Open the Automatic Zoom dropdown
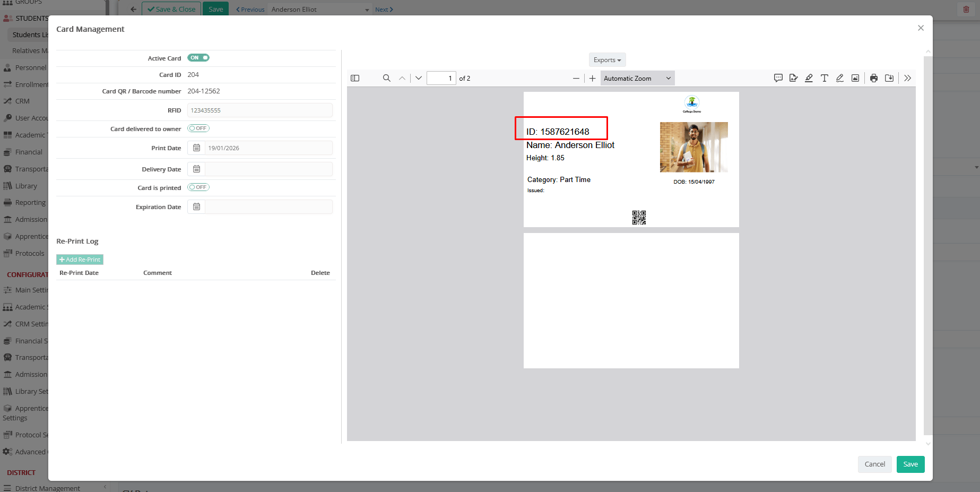The image size is (980, 492). 637,78
